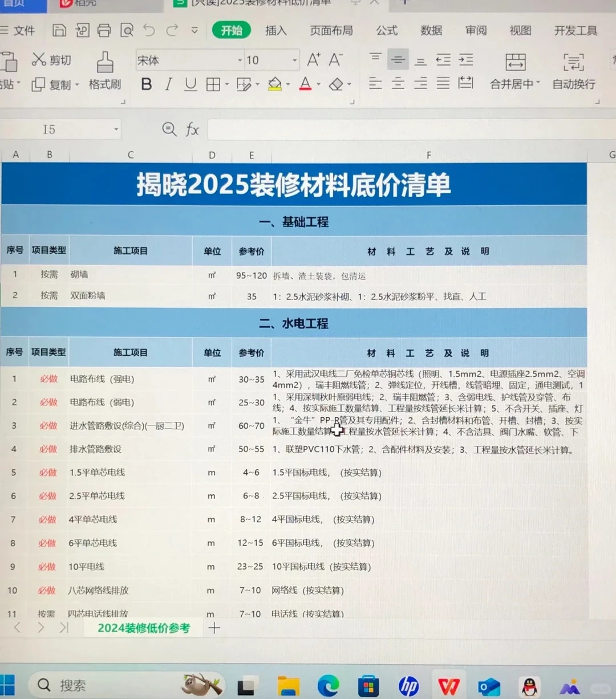Switch to the 插入 ribbon tab
The image size is (616, 699).
(x=276, y=31)
